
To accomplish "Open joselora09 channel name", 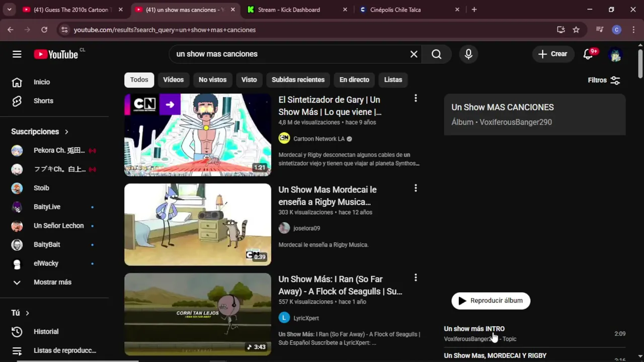I will pos(306,228).
